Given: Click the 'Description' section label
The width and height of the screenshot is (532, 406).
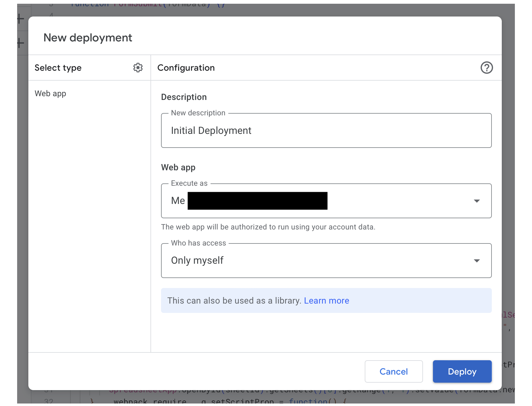Looking at the screenshot, I should click(x=184, y=97).
